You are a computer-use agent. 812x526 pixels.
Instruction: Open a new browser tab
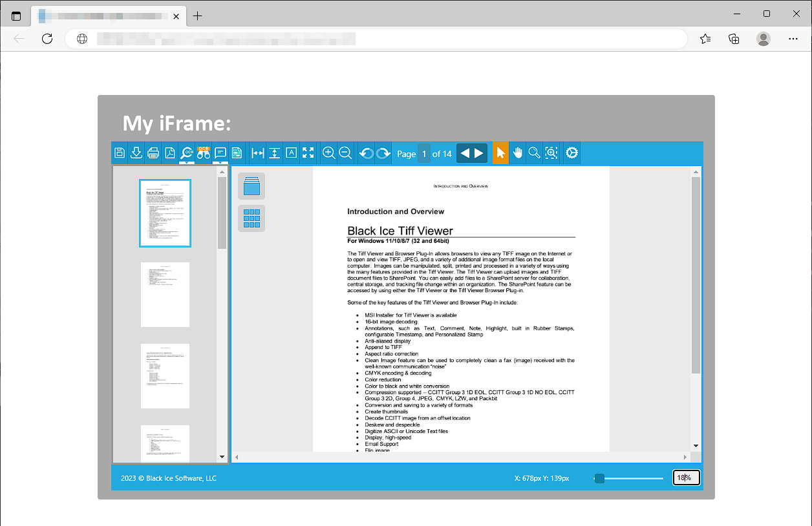(x=198, y=16)
